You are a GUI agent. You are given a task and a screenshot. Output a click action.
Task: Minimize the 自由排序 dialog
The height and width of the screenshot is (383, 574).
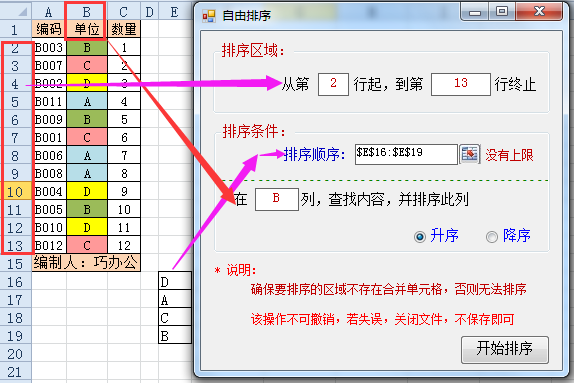click(x=475, y=12)
